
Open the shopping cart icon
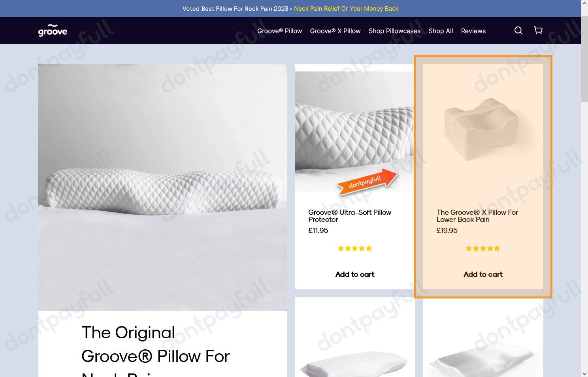click(x=538, y=30)
